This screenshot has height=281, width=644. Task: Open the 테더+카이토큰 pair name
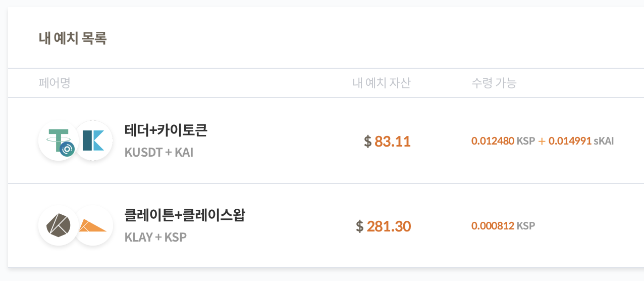click(x=166, y=130)
